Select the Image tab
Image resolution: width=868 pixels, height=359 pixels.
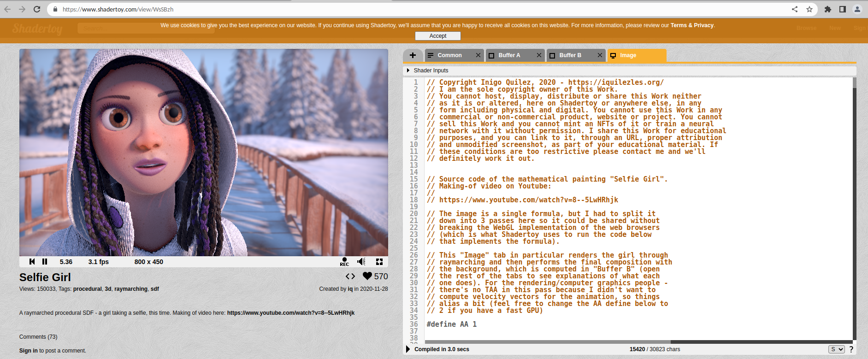pyautogui.click(x=637, y=55)
